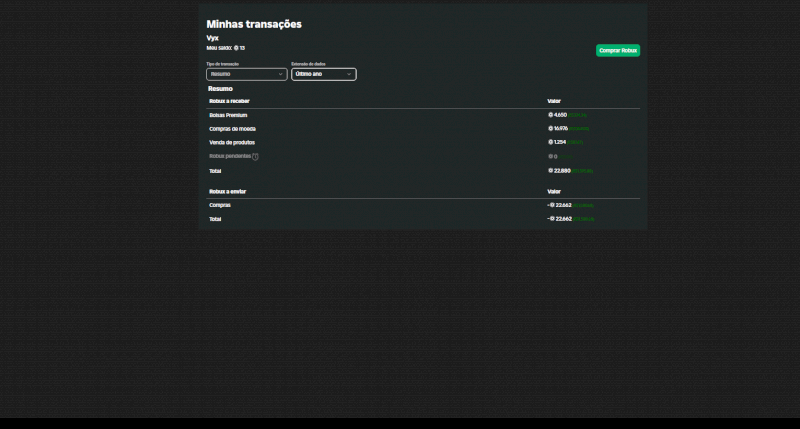Click the Robux icon beside Meu saldo
800x429 pixels.
[x=236, y=48]
